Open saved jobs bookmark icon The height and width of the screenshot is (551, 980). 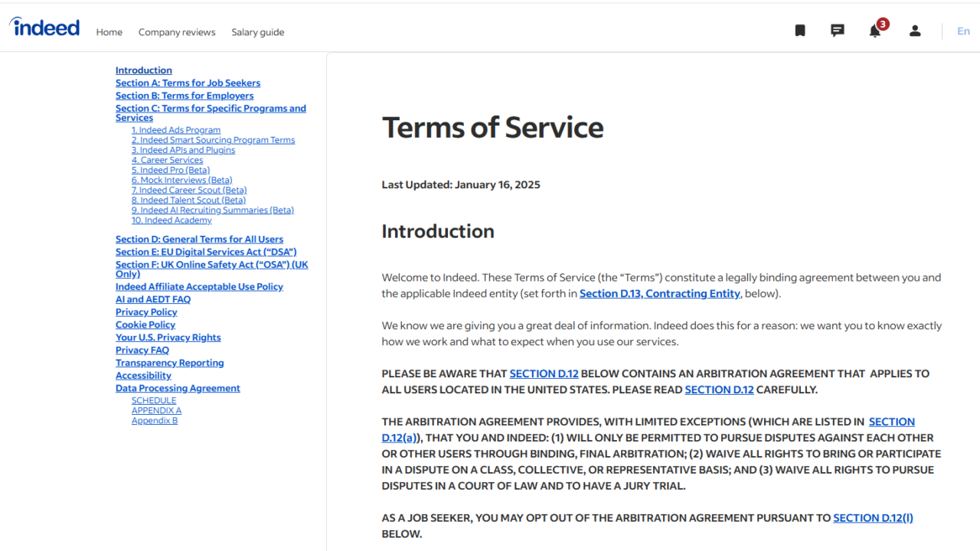pyautogui.click(x=800, y=31)
